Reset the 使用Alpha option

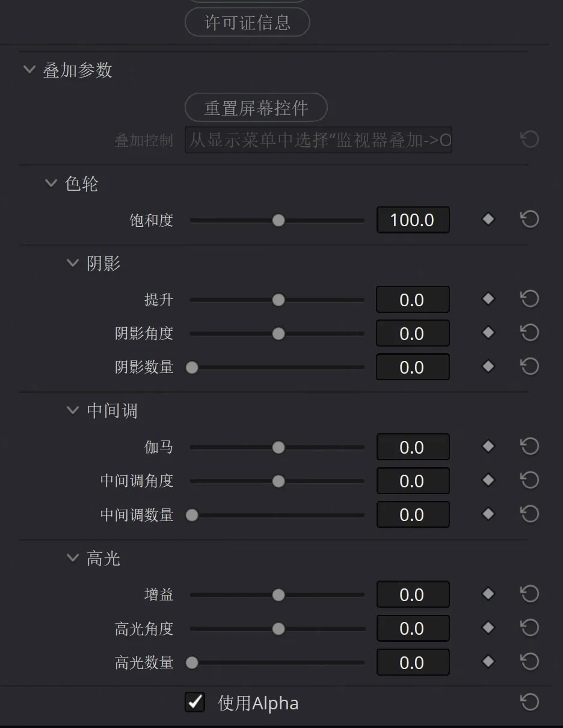529,702
